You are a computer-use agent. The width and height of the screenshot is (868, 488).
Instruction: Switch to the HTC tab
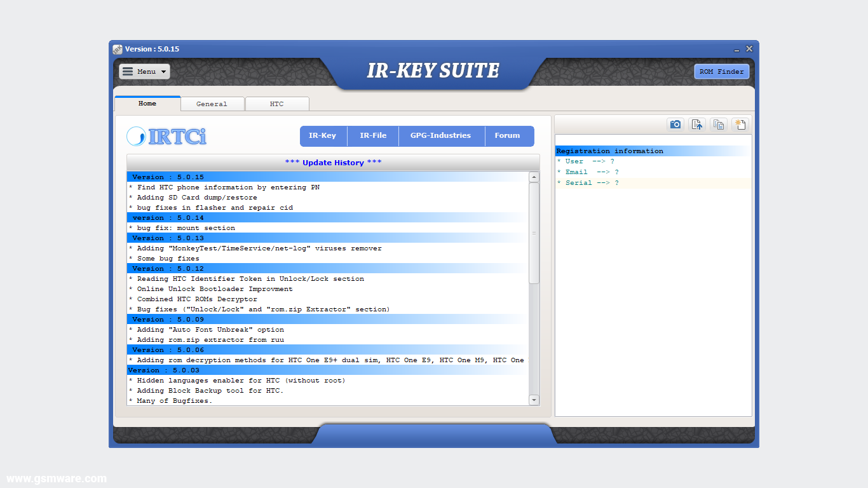tap(276, 104)
